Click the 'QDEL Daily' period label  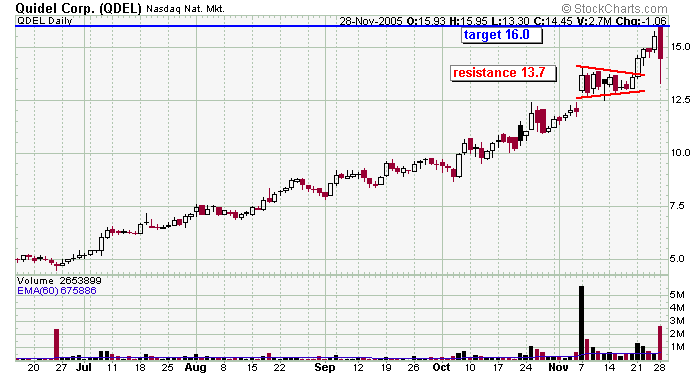click(x=44, y=21)
